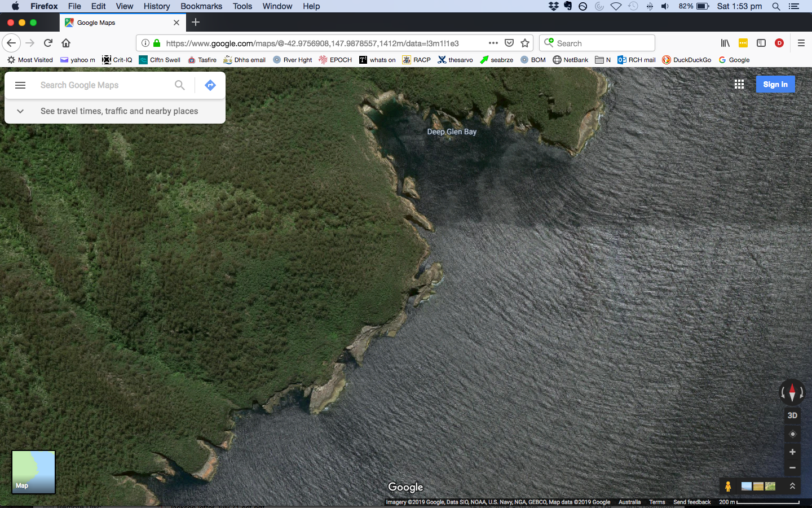
Task: Click the Sign in button
Action: tap(775, 84)
